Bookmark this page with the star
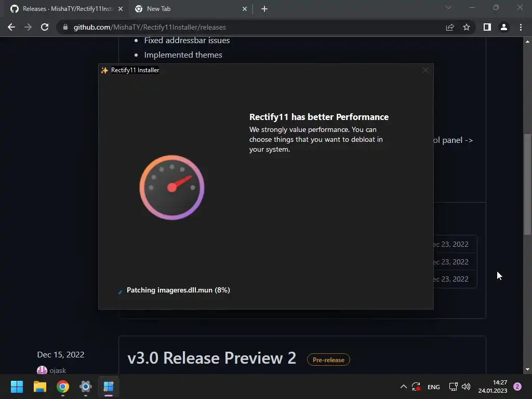The height and width of the screenshot is (399, 532). (467, 27)
